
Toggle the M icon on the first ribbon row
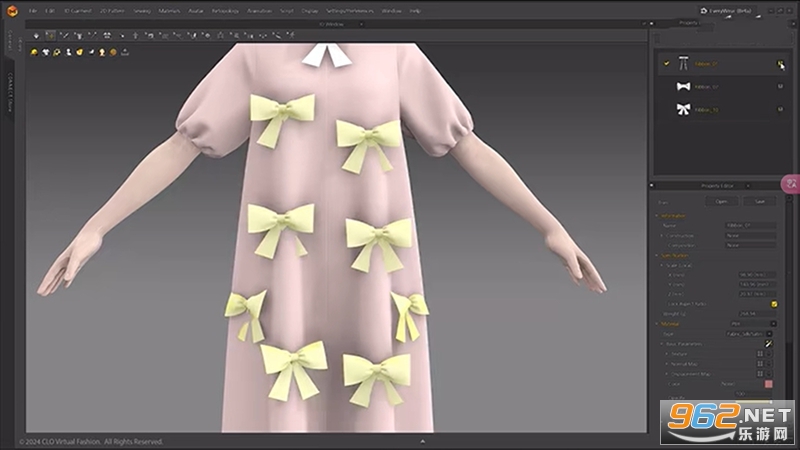[780, 64]
